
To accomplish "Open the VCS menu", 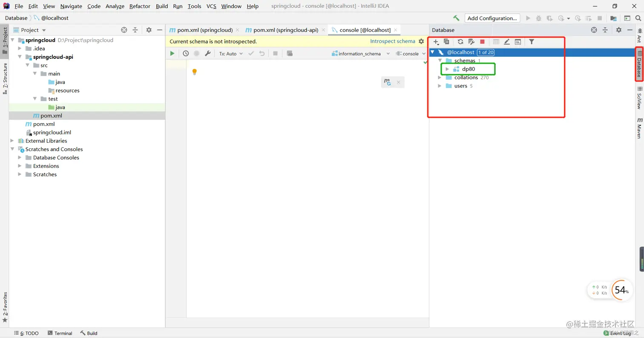I will click(211, 6).
